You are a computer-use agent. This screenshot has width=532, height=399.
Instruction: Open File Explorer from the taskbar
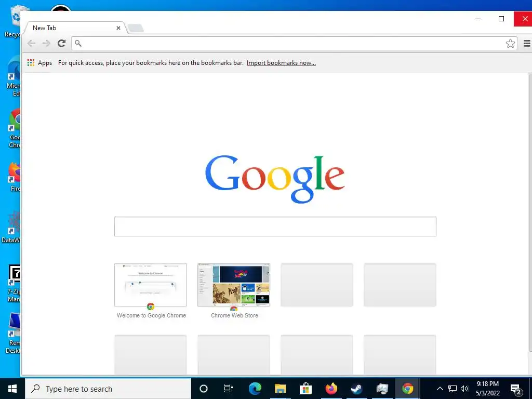[280, 389]
